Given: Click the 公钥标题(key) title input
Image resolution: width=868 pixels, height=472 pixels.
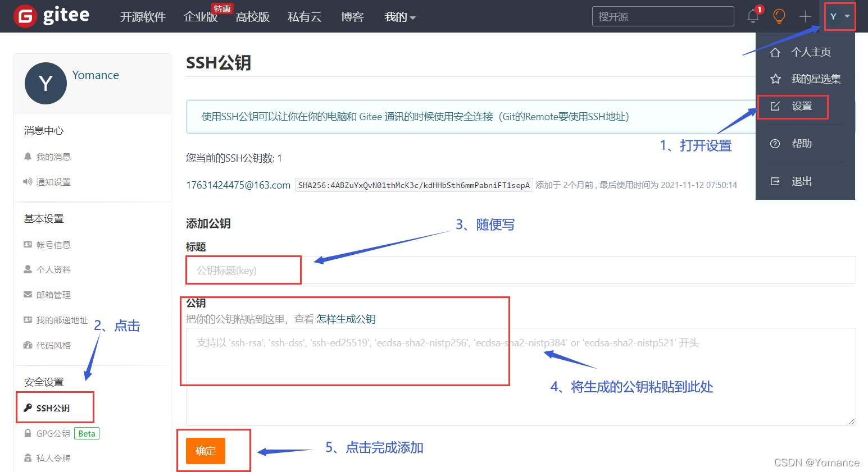Looking at the screenshot, I should (x=243, y=269).
